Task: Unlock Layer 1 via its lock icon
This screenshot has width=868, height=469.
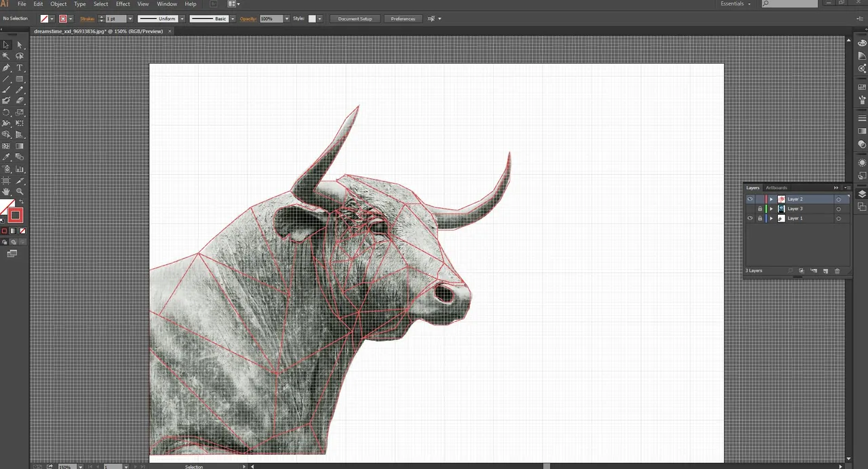Action: coord(759,218)
